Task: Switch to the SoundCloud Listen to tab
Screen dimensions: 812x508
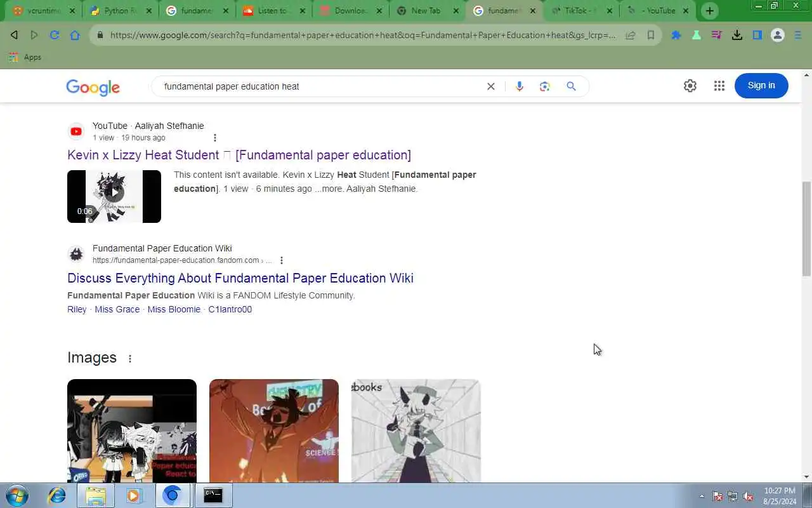Action: (274, 11)
